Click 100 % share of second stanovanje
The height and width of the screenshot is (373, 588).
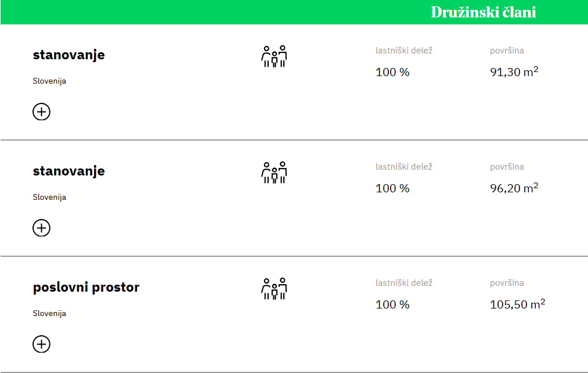click(392, 188)
